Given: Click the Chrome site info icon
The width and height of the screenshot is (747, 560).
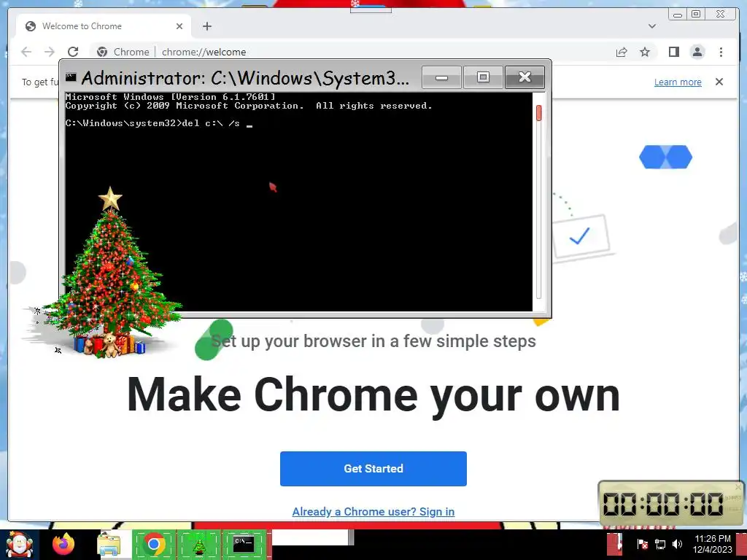Looking at the screenshot, I should tap(101, 52).
